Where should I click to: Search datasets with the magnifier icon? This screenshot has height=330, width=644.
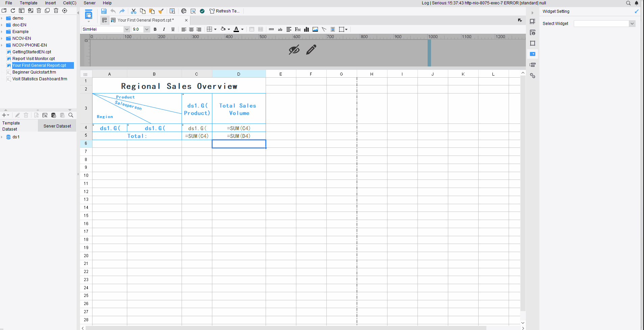(71, 115)
